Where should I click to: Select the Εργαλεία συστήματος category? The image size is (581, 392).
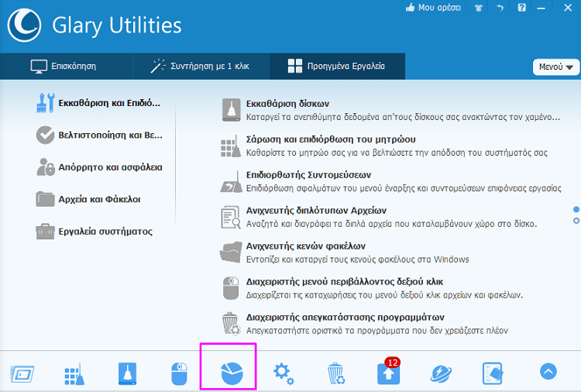(94, 232)
